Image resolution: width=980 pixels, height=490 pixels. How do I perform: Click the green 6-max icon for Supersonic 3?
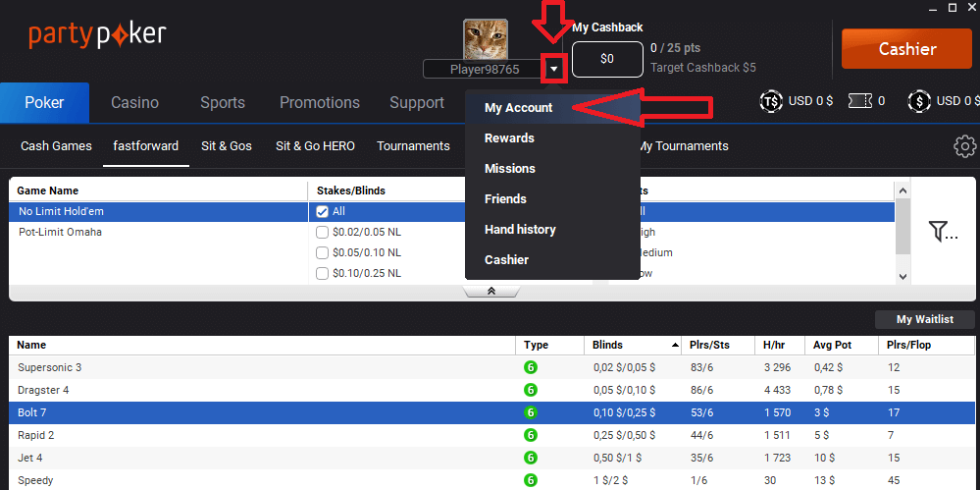531,367
